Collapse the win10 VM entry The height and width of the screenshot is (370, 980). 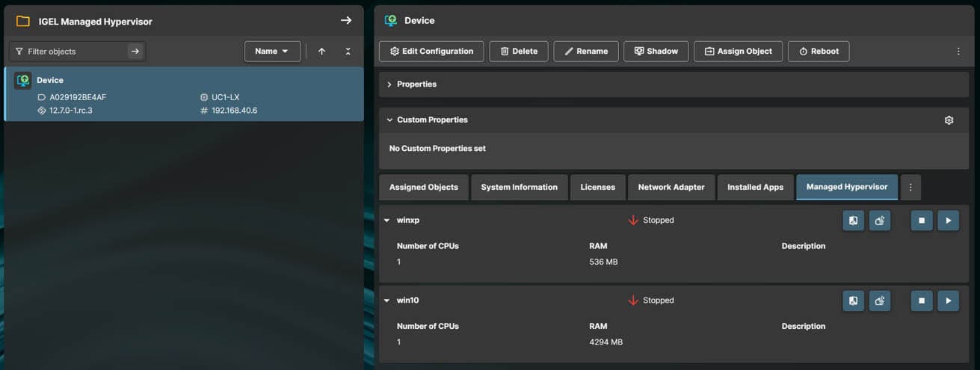387,300
